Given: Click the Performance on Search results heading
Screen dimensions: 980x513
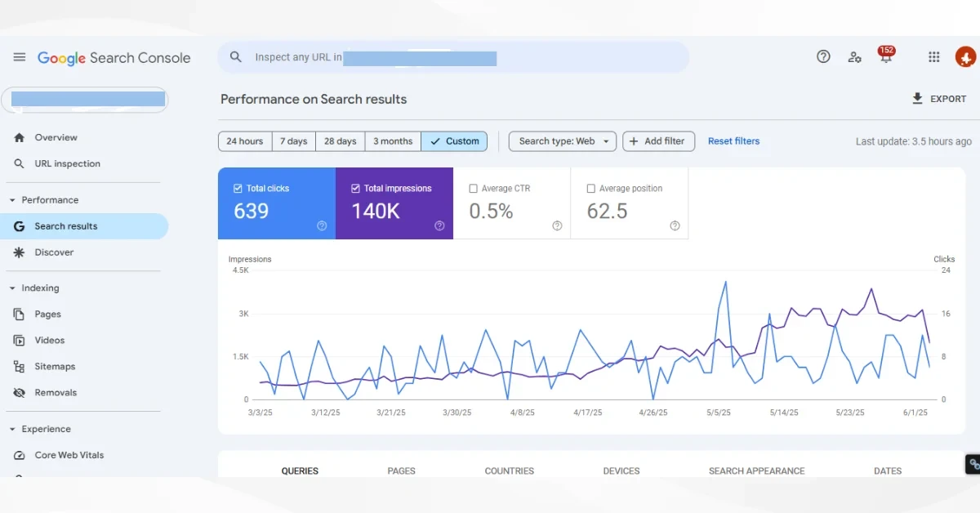Looking at the screenshot, I should pos(314,99).
